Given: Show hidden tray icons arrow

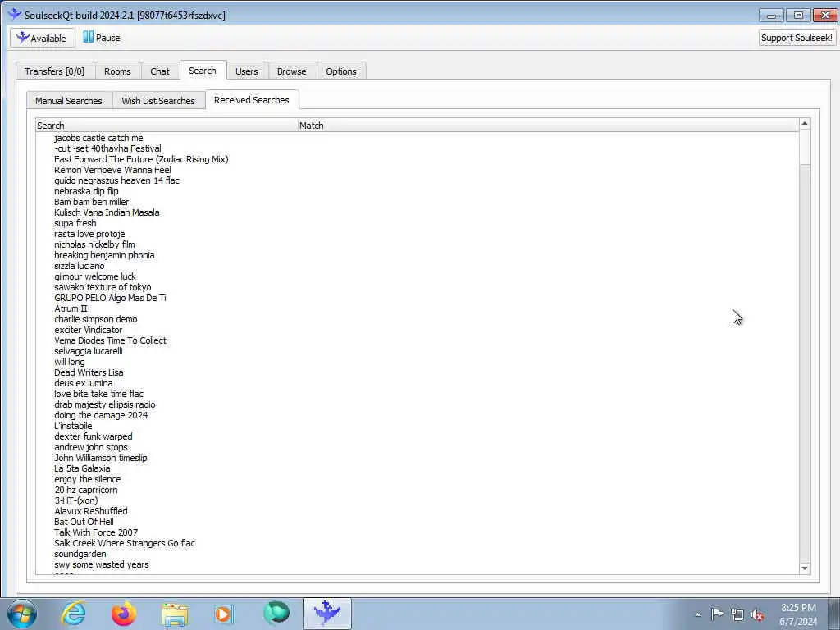Looking at the screenshot, I should 697,615.
